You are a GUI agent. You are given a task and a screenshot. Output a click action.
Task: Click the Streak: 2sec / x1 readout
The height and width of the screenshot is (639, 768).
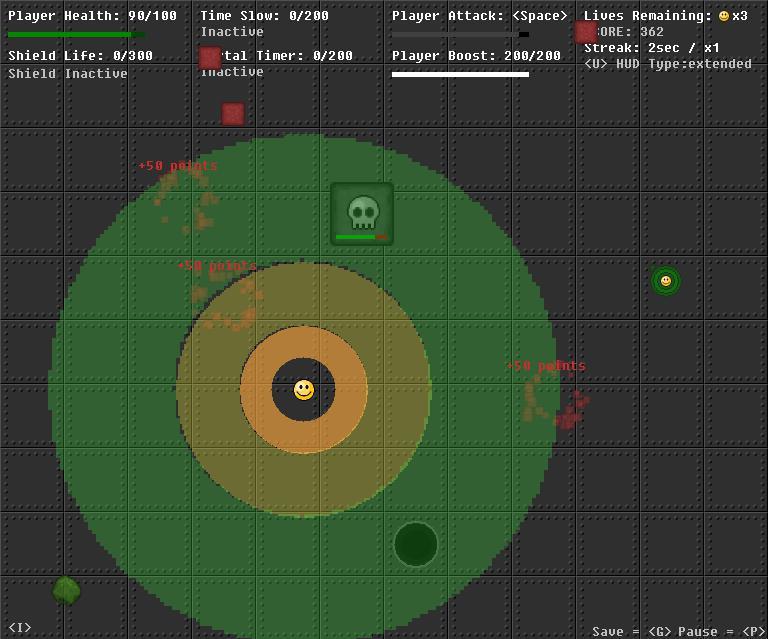tap(652, 48)
